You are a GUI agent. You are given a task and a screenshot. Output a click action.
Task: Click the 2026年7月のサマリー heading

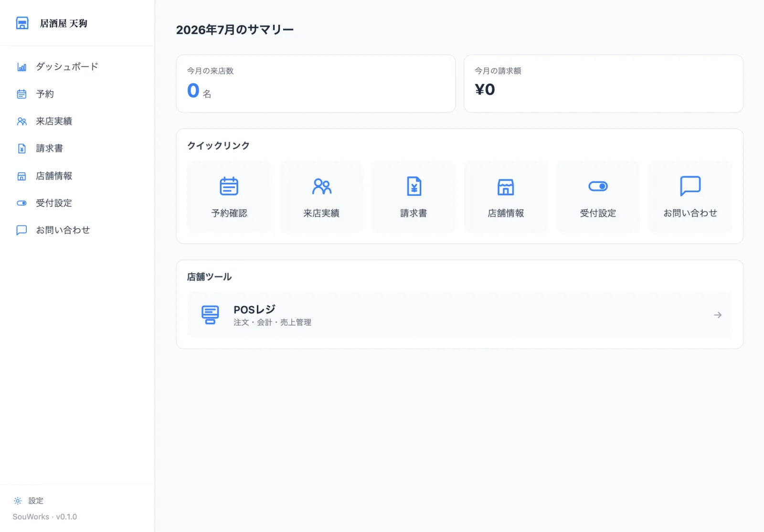click(x=235, y=30)
